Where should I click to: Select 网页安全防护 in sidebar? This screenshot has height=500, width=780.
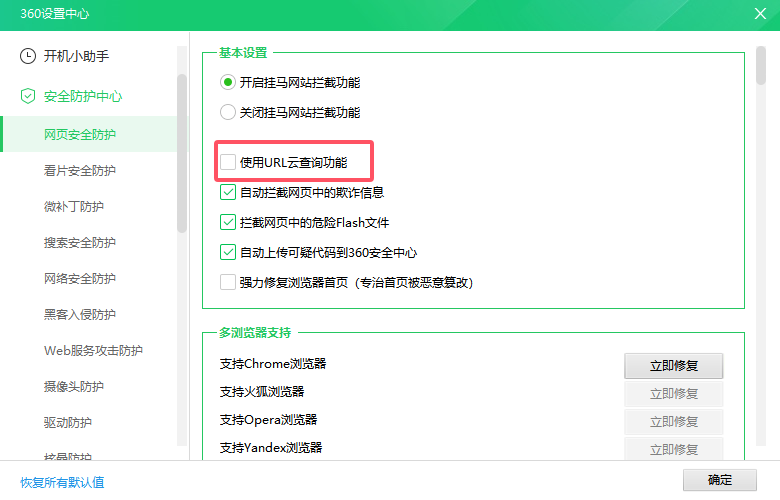coord(90,134)
